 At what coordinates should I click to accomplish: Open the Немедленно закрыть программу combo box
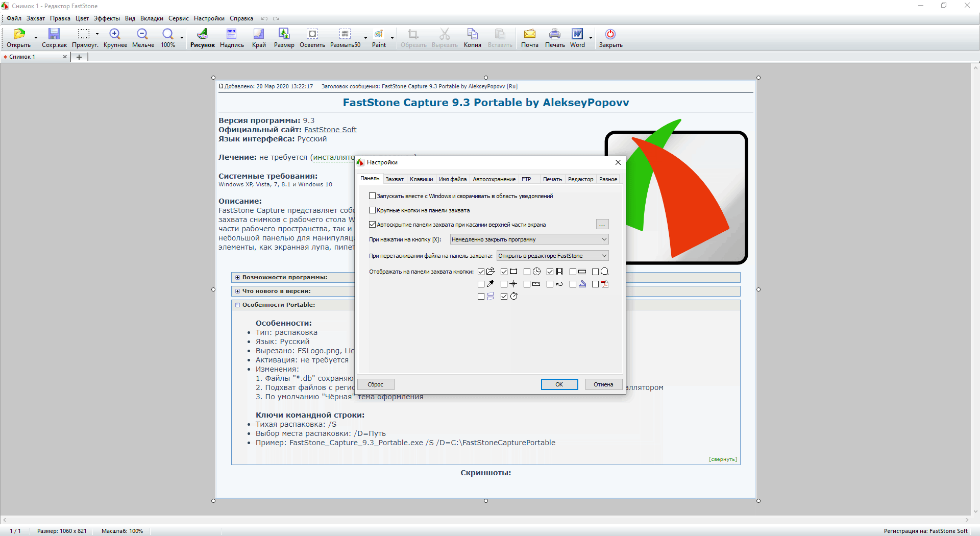tap(529, 239)
